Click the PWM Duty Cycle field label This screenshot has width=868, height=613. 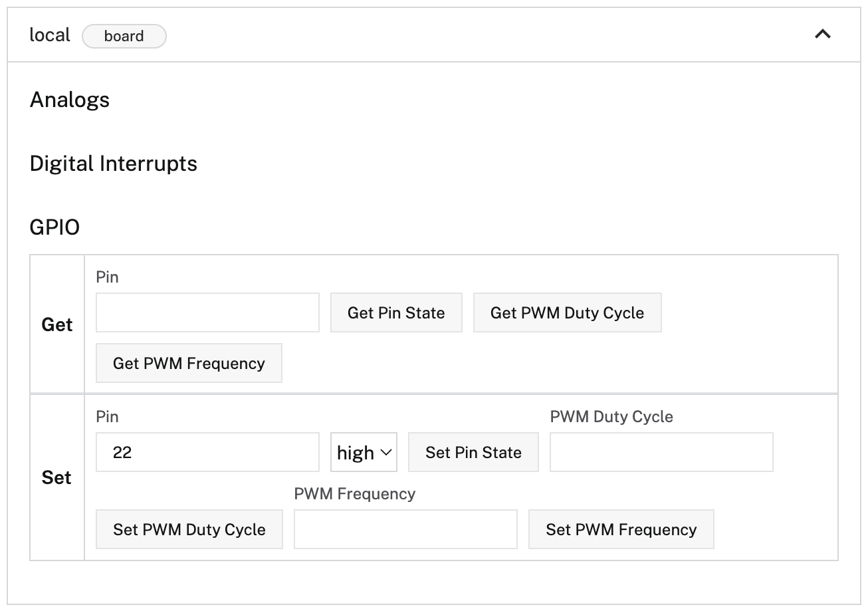coord(611,417)
